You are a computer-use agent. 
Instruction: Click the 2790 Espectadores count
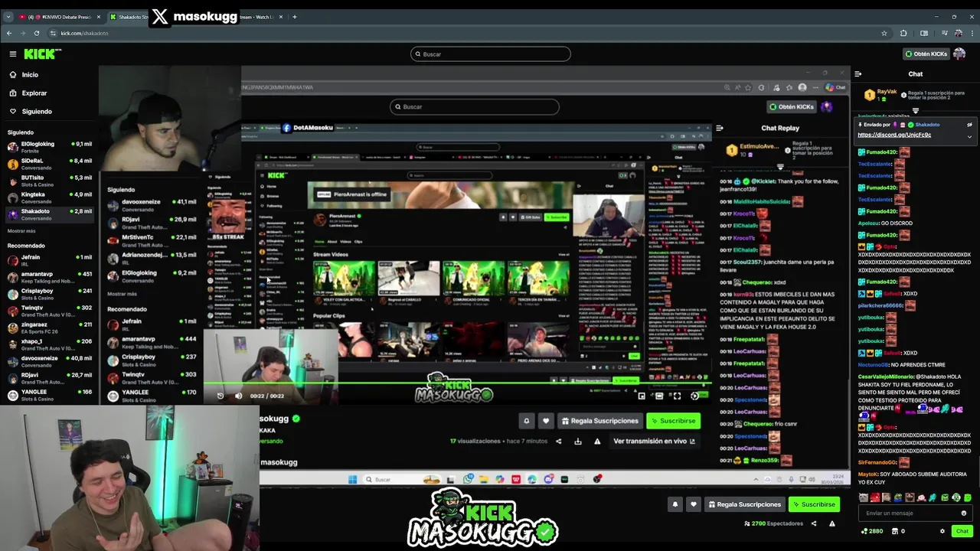pos(773,523)
